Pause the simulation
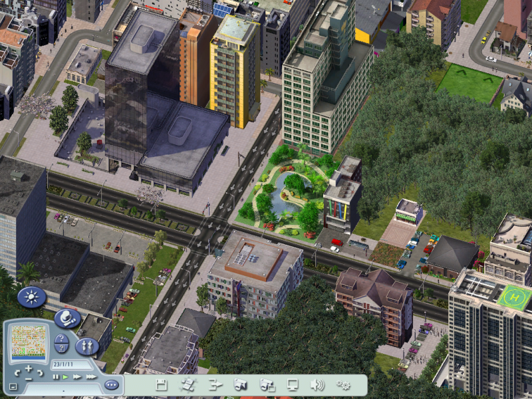 click(x=55, y=377)
